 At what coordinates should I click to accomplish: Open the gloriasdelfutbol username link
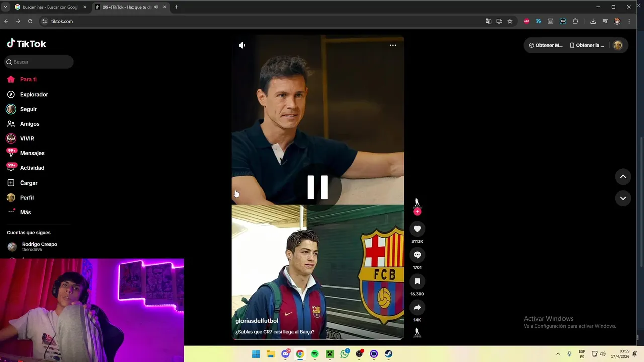[257, 321]
